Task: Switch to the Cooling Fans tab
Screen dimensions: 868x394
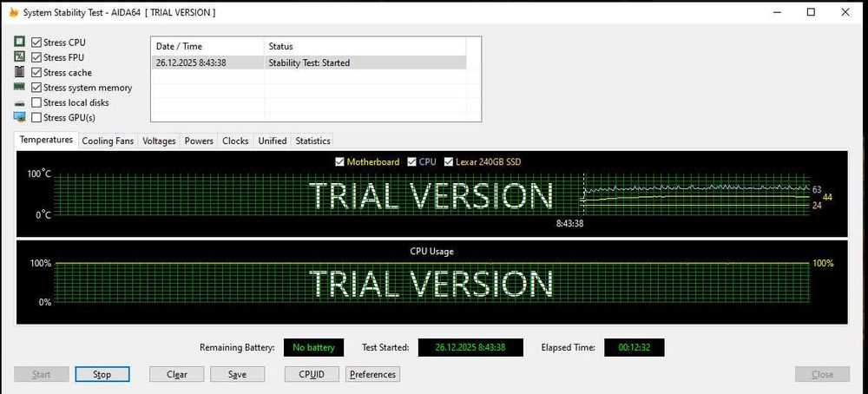Action: pyautogui.click(x=108, y=141)
